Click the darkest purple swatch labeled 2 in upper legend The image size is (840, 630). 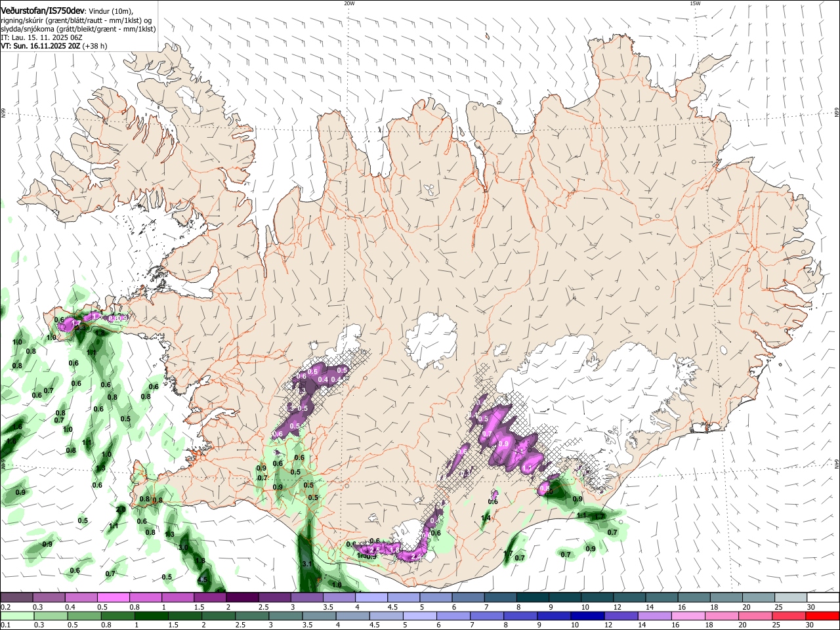(x=241, y=598)
